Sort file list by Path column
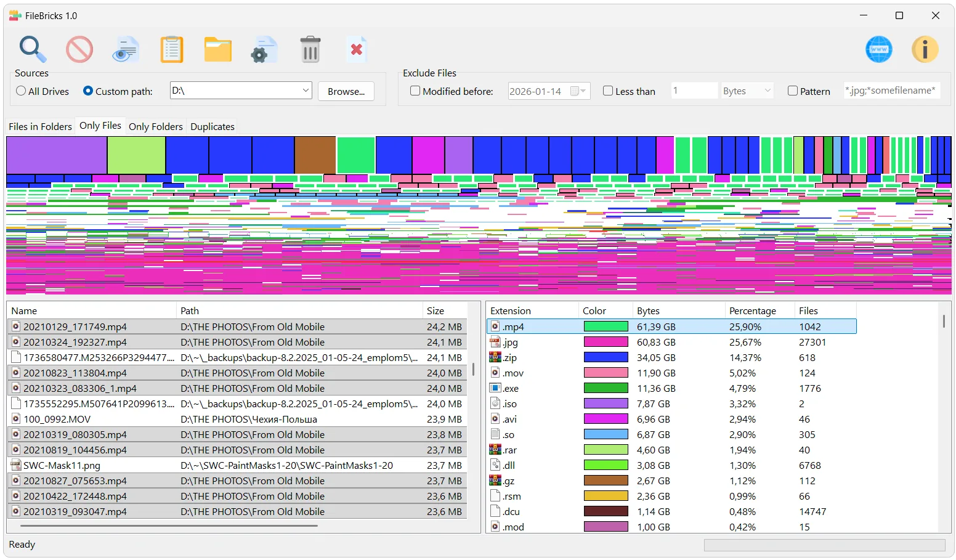The height and width of the screenshot is (560, 956). [x=299, y=311]
